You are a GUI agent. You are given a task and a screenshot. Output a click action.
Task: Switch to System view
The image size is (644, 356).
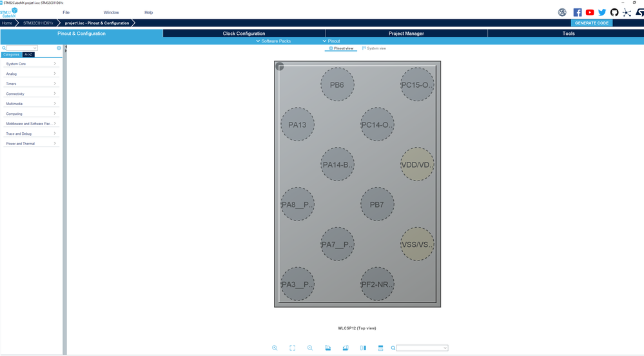coord(374,48)
